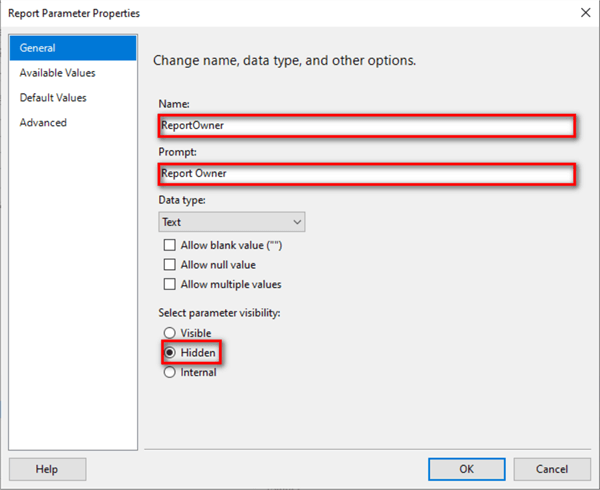Set visibility to Internal
This screenshot has width=600, height=490.
(169, 372)
